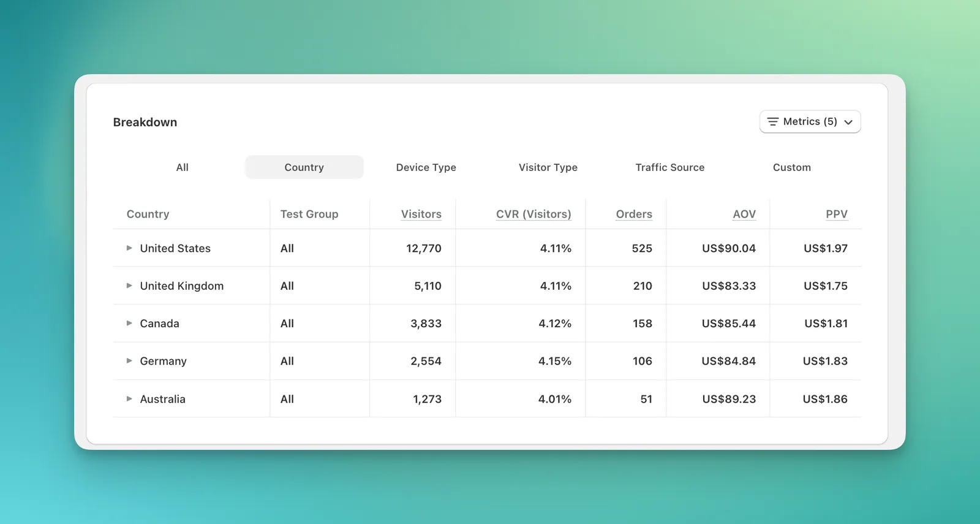Click the AOV column header
980x524 pixels.
point(744,214)
